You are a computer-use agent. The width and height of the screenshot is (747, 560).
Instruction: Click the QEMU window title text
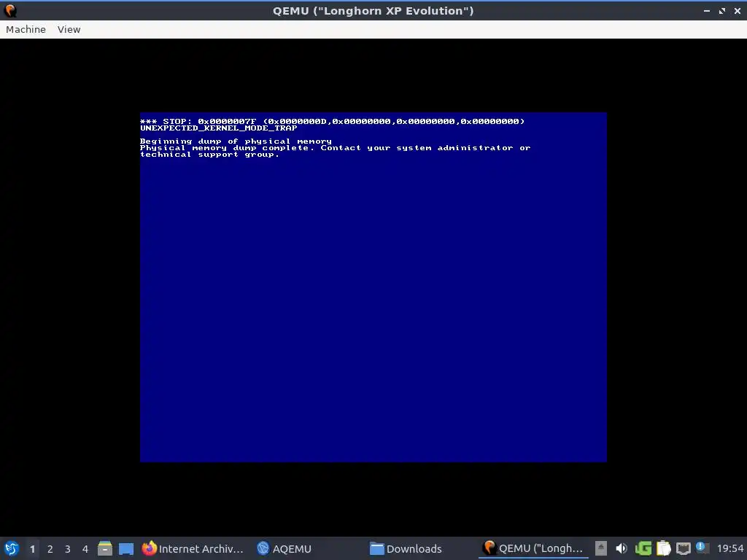click(373, 10)
